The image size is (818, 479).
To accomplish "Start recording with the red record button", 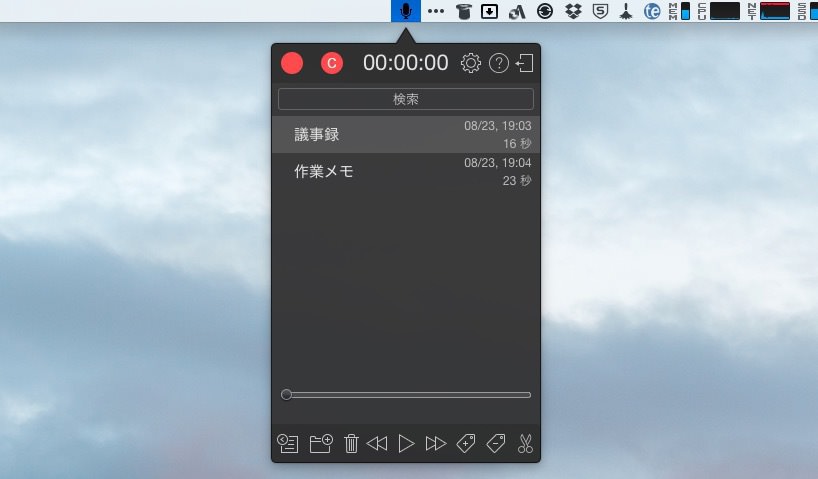I will coord(292,63).
